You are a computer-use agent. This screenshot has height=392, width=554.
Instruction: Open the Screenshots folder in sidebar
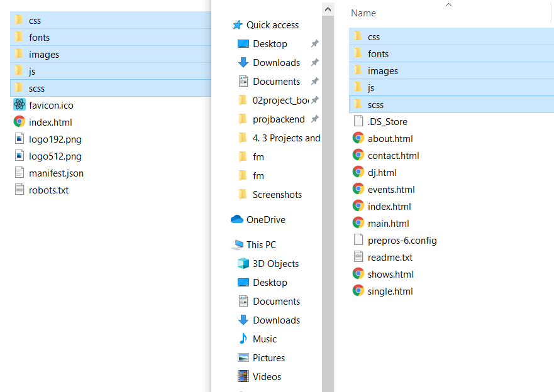[x=275, y=195]
